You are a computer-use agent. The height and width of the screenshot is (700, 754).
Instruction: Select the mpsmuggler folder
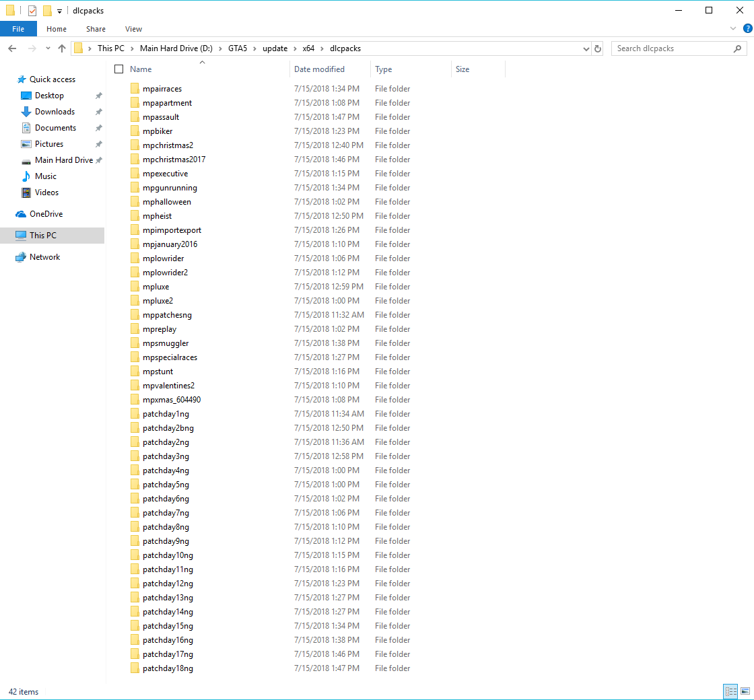[166, 343]
